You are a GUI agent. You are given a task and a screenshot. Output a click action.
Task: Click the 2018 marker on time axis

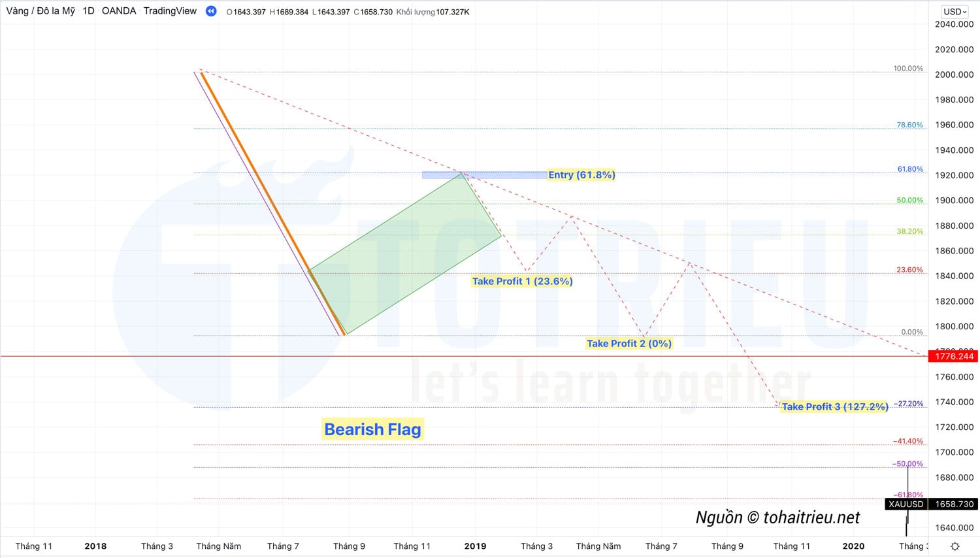pos(95,546)
